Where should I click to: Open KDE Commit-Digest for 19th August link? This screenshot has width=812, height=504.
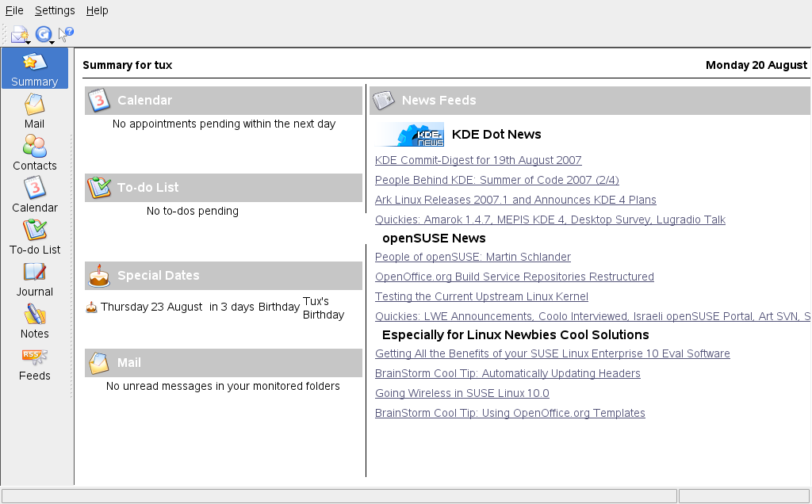click(x=478, y=160)
